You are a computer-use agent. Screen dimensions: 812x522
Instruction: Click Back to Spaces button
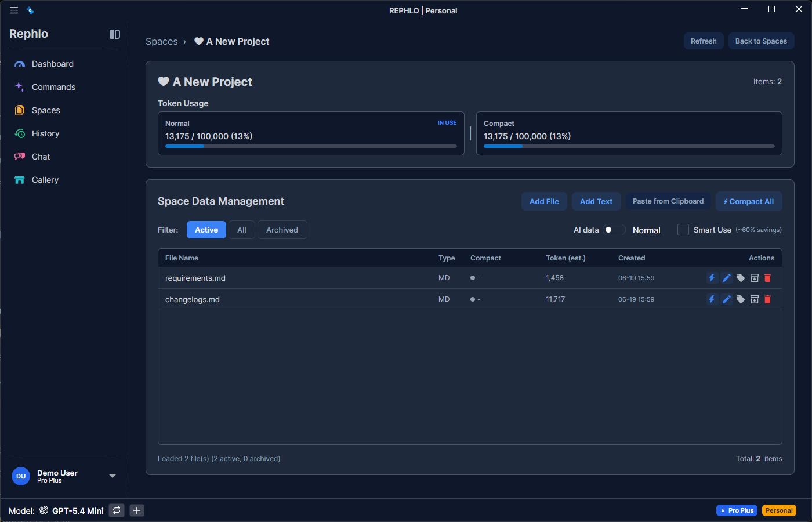[761, 41]
